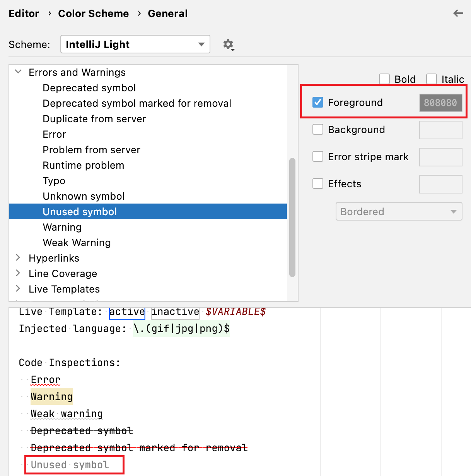Screen dimensions: 471x476
Task: Enable the Bold checkbox
Action: [384, 79]
